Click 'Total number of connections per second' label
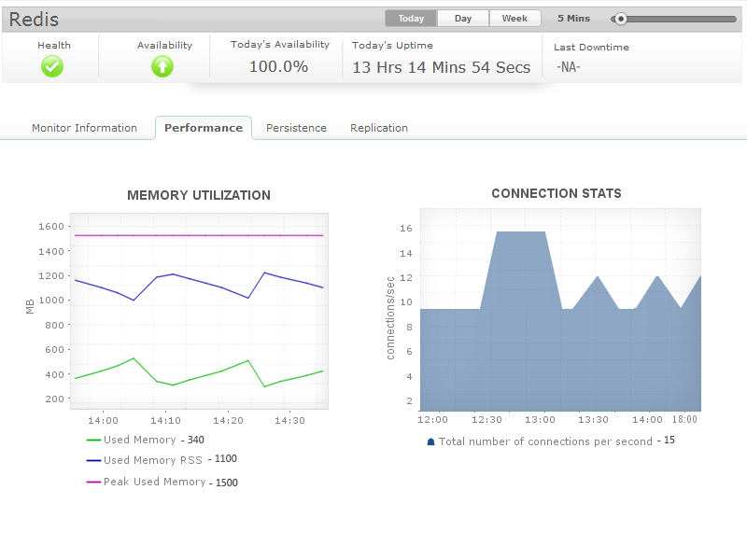This screenshot has width=747, height=560. tap(545, 441)
